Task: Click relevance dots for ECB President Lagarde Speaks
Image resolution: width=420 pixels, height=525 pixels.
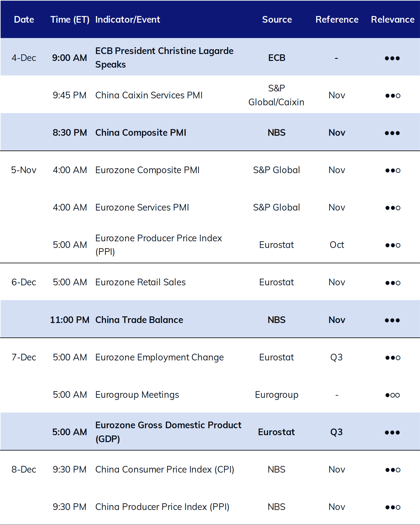Action: pos(392,58)
